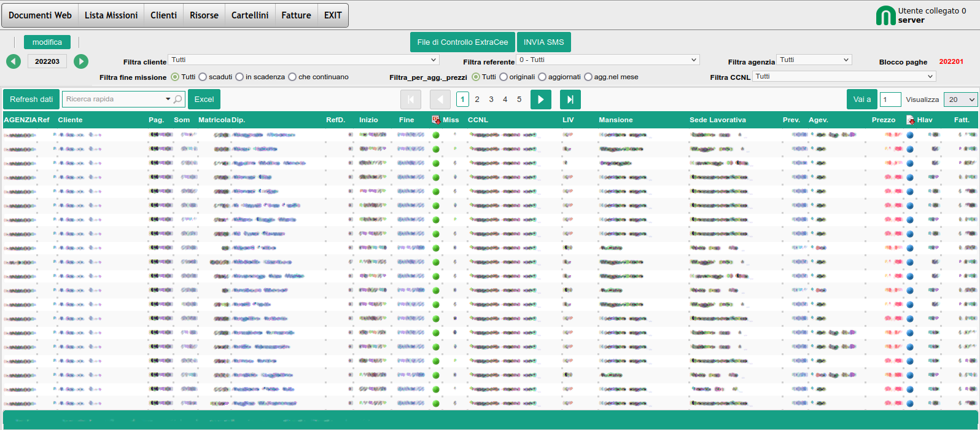Go to the next month after 202203
980x430 pixels.
pyautogui.click(x=81, y=61)
